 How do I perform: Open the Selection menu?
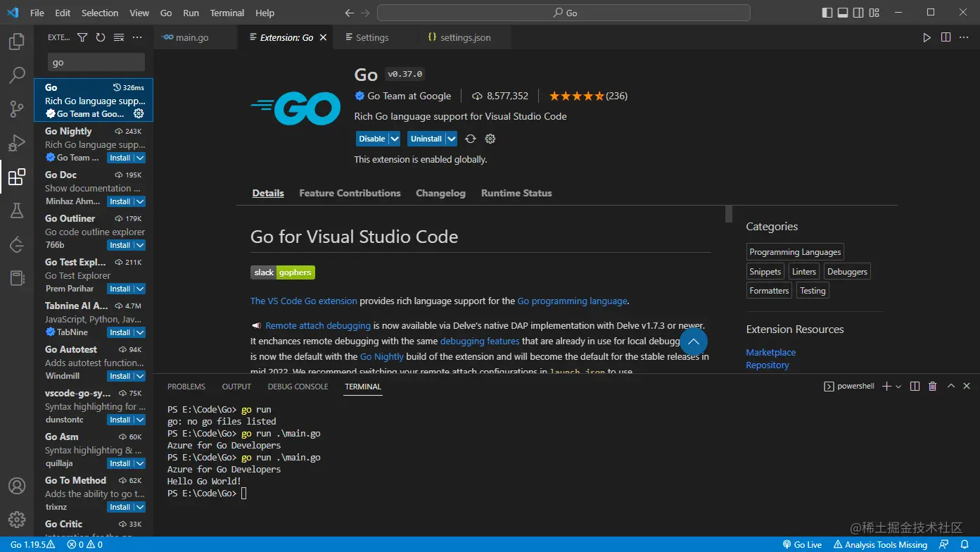click(100, 13)
